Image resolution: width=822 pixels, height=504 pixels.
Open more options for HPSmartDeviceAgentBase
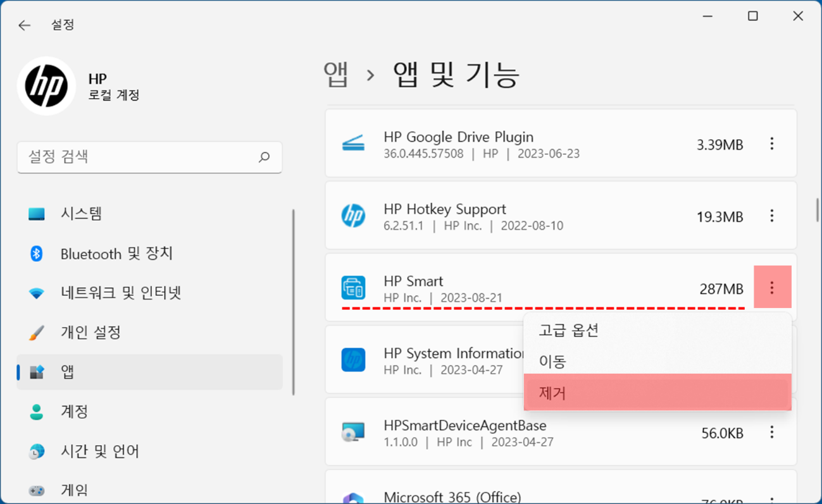[x=771, y=433]
